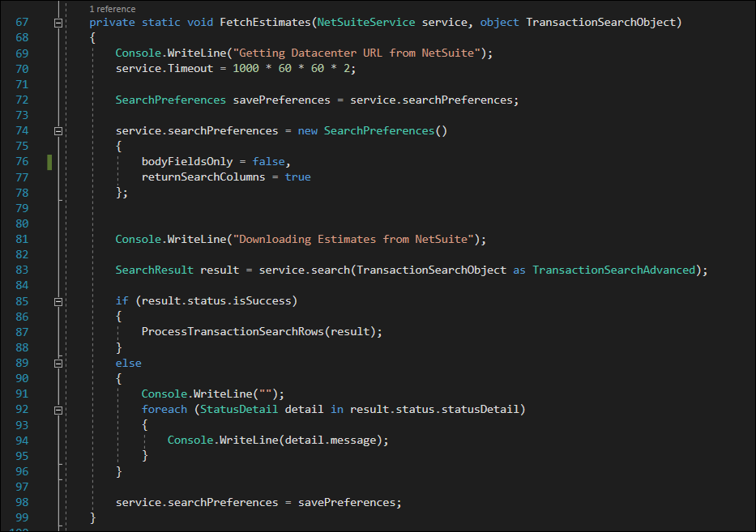Collapse the if result.status.isSuccess block

click(58, 300)
